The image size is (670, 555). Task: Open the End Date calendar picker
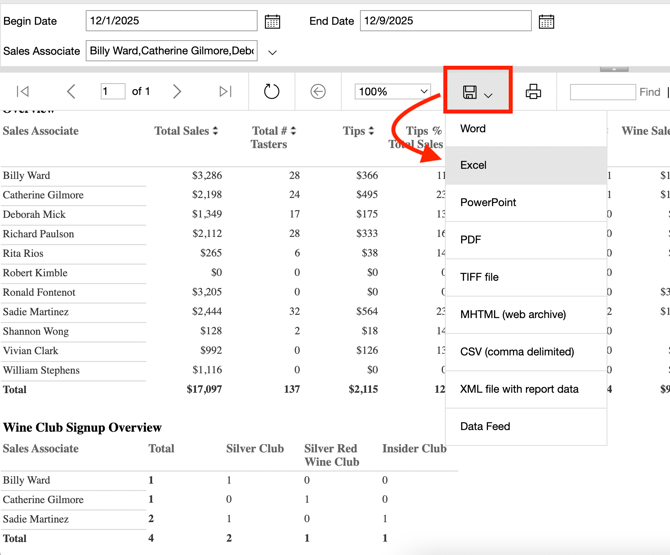point(546,21)
